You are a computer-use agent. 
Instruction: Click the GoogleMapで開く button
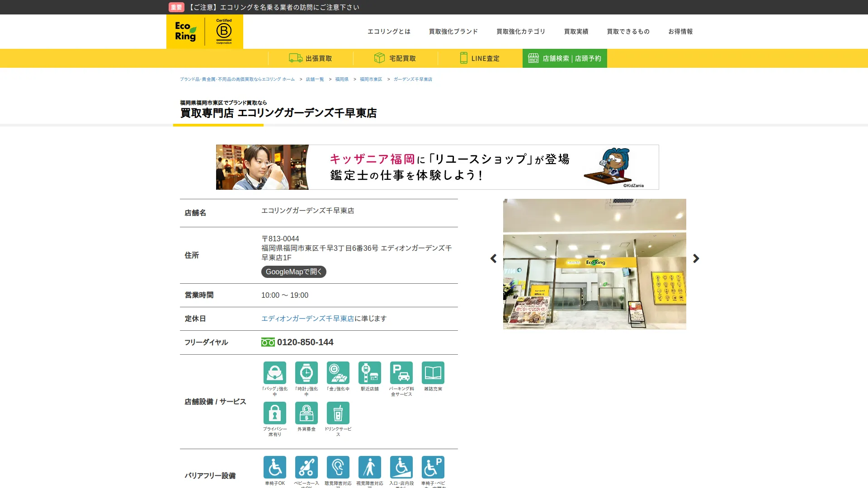coord(294,272)
